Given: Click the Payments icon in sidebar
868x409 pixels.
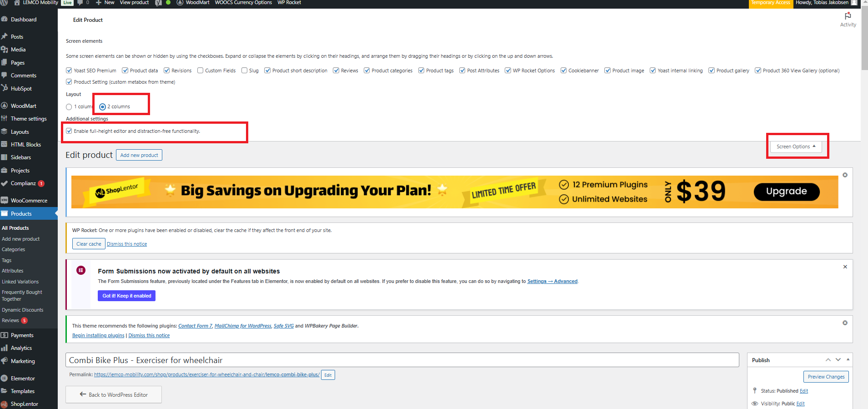Looking at the screenshot, I should click(x=5, y=335).
